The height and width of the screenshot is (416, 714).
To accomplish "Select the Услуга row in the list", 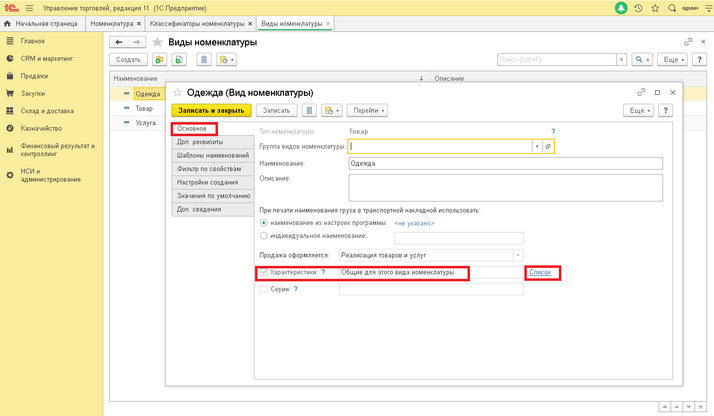I will (144, 123).
